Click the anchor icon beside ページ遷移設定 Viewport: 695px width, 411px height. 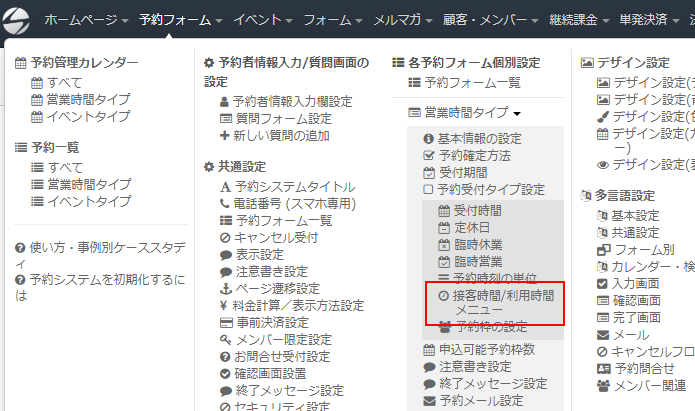click(225, 289)
